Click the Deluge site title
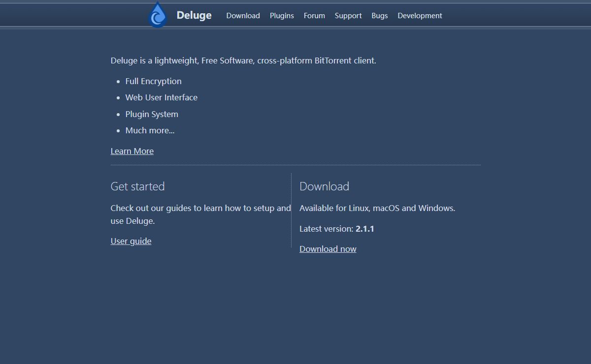The height and width of the screenshot is (364, 591). click(x=194, y=15)
